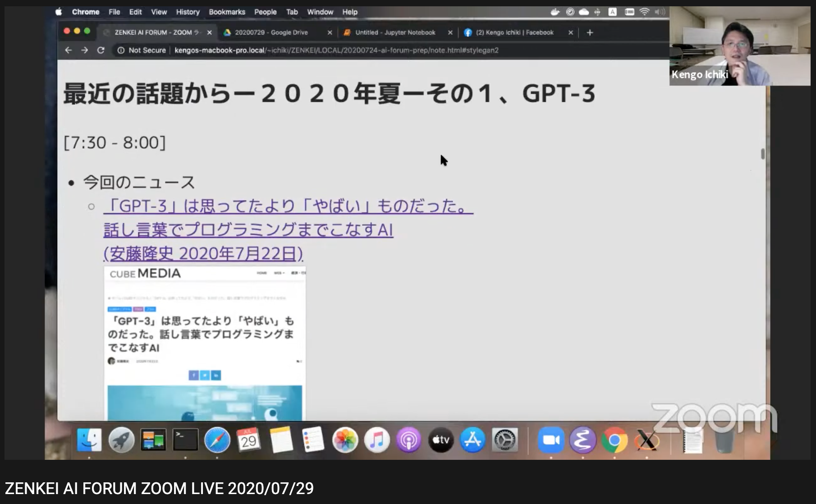Open Apple TV app in Dock
The width and height of the screenshot is (816, 504).
pyautogui.click(x=441, y=440)
